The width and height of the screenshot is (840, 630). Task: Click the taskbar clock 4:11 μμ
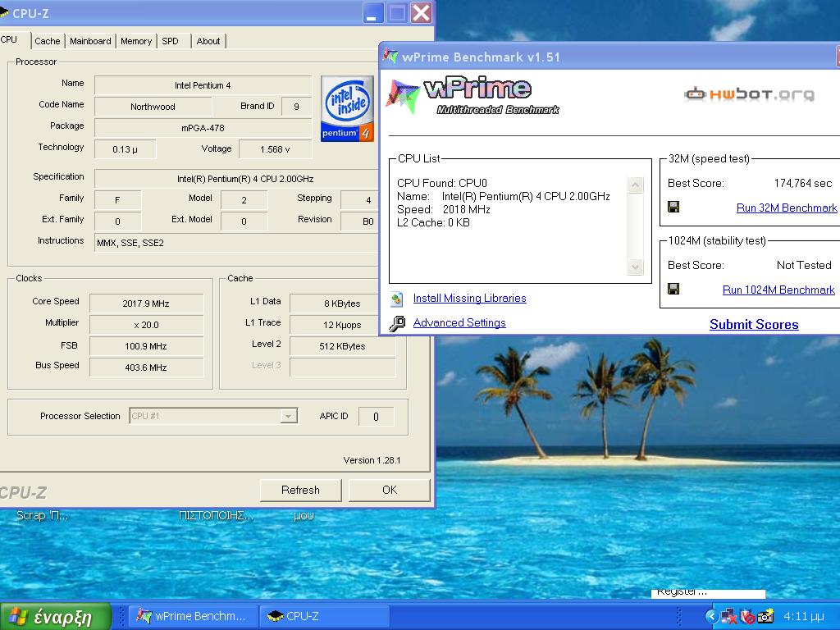click(804, 617)
